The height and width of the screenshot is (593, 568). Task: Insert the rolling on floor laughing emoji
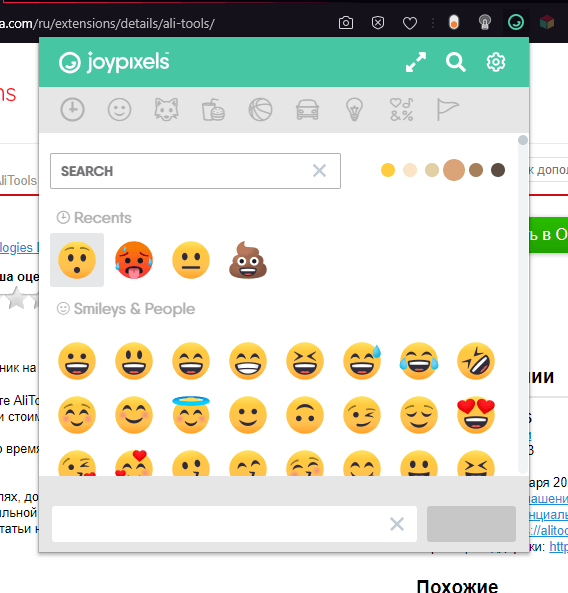[476, 361]
